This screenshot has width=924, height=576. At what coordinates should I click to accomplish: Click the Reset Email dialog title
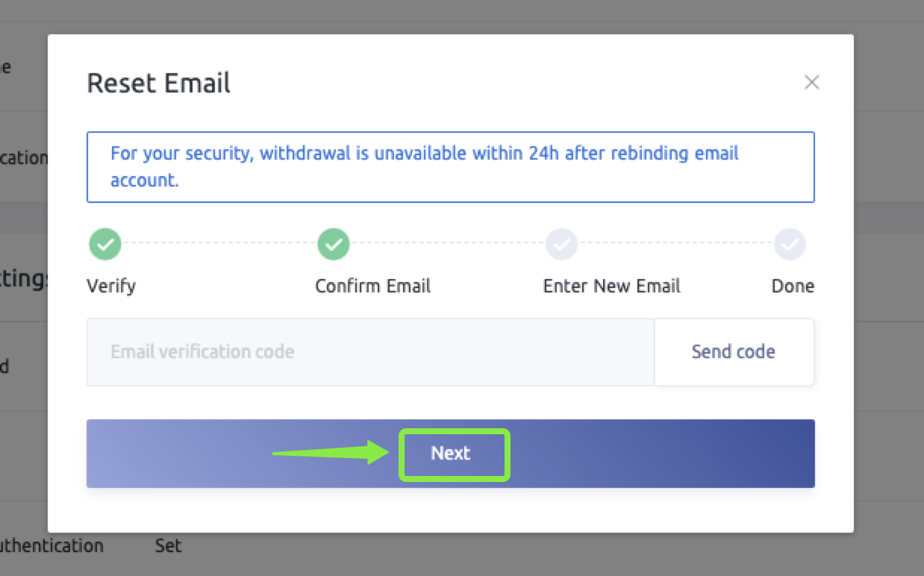(159, 83)
